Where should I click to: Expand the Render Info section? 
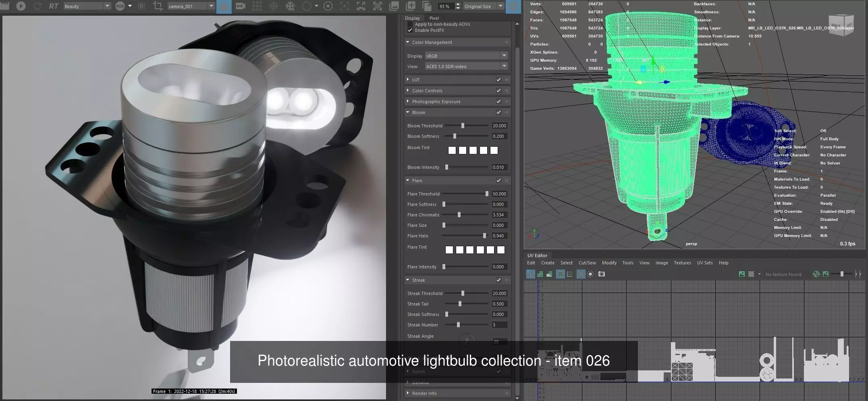pyautogui.click(x=408, y=393)
